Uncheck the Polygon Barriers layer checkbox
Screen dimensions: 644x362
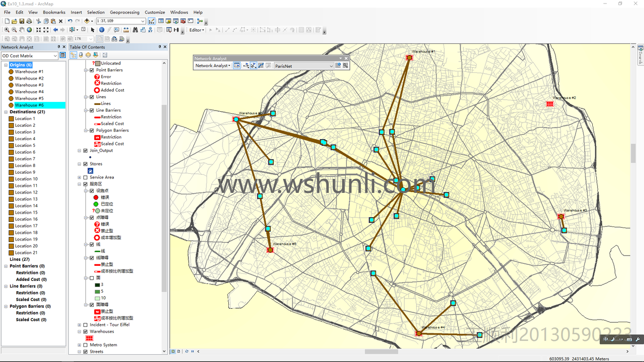click(92, 130)
